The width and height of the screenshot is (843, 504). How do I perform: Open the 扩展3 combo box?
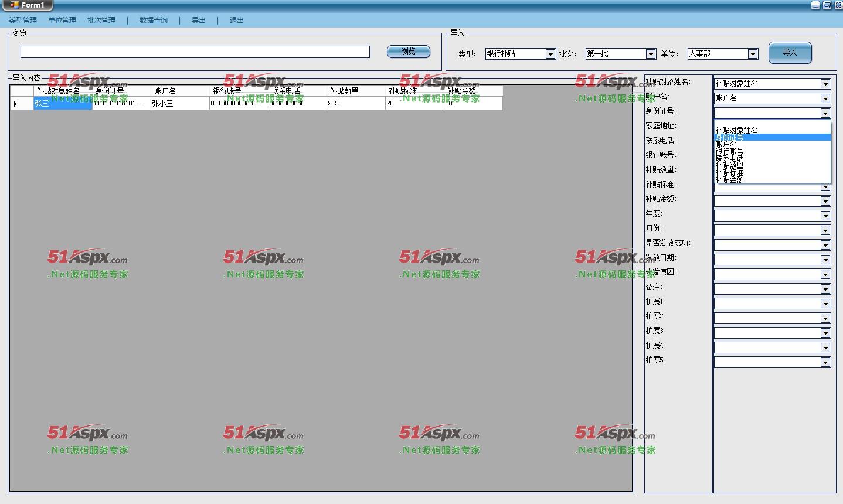coord(825,333)
